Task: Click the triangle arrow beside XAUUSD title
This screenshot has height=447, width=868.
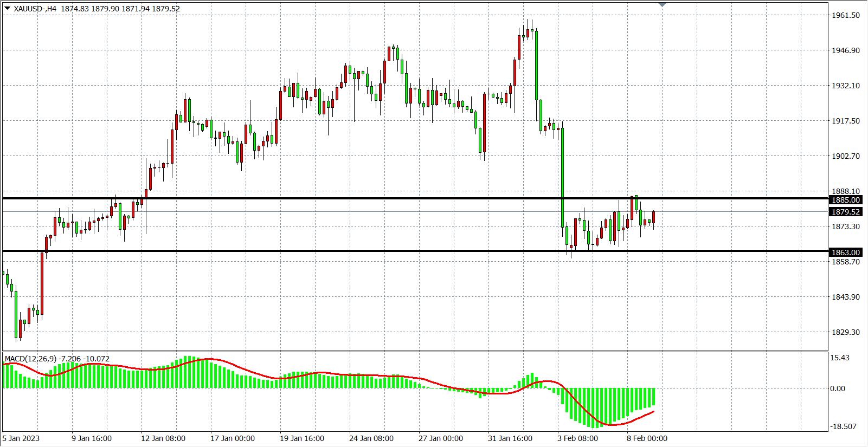Action: point(7,8)
